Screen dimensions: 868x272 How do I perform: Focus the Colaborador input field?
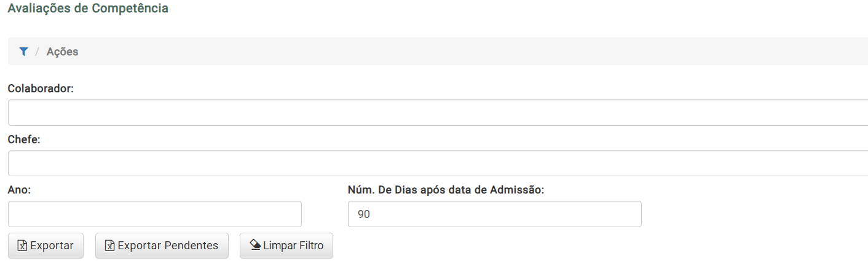click(438, 112)
